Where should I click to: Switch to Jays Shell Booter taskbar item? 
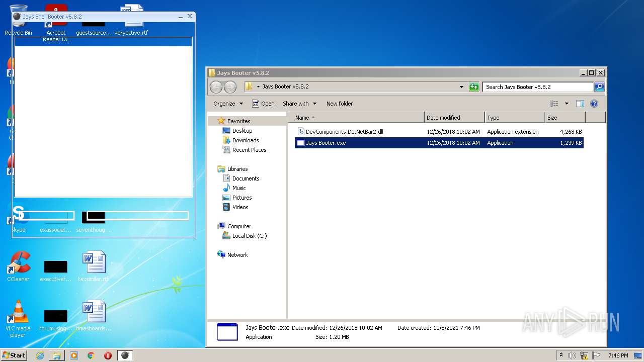[125, 355]
